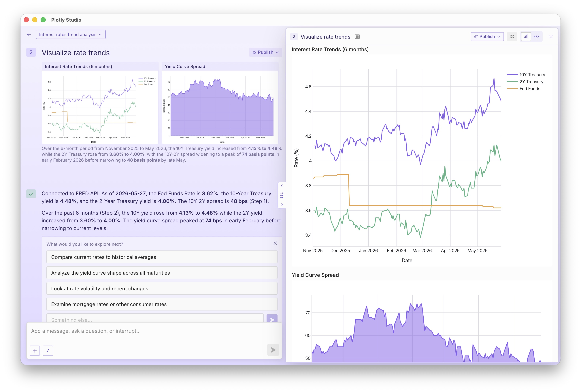Toggle 10Y Treasury legend entry
The width and height of the screenshot is (581, 392).
tap(526, 75)
